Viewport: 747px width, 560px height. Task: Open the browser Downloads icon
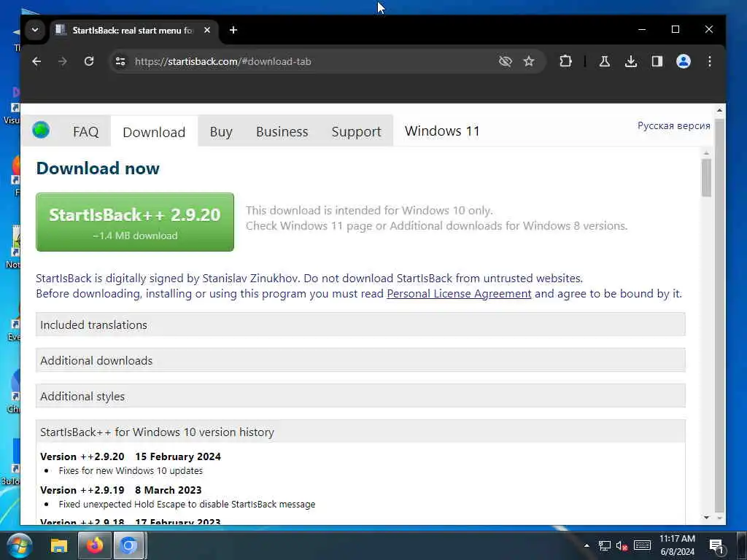(631, 61)
